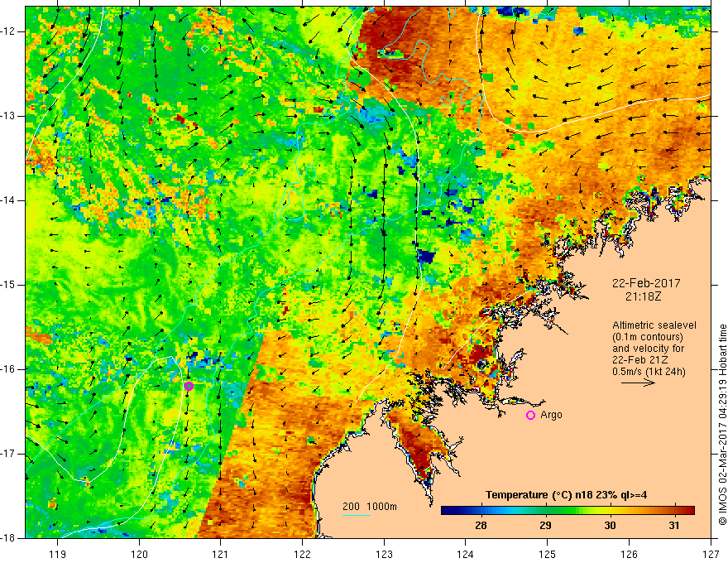Click the Altimetric sealevel caption text
The width and height of the screenshot is (728, 563).
654,325
